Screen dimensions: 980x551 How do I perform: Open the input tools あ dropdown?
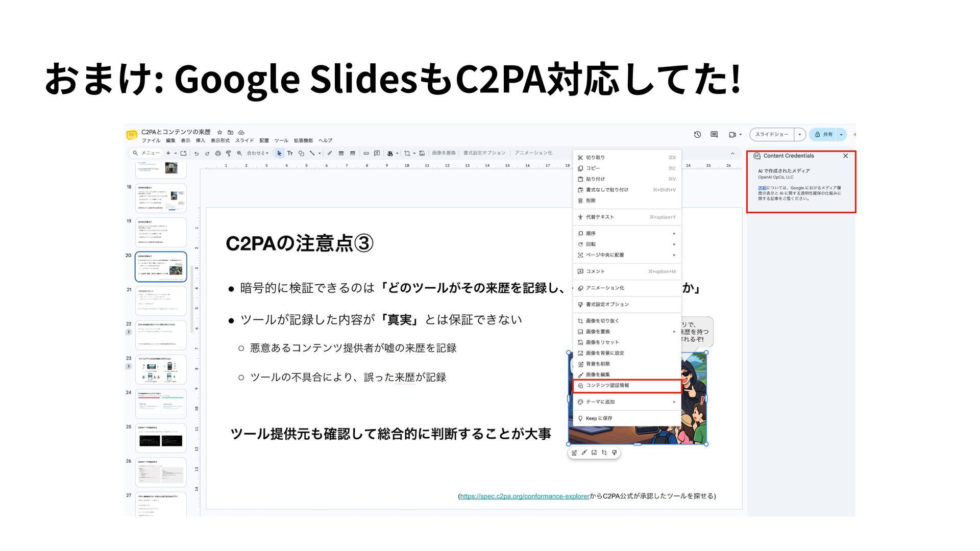(x=393, y=153)
